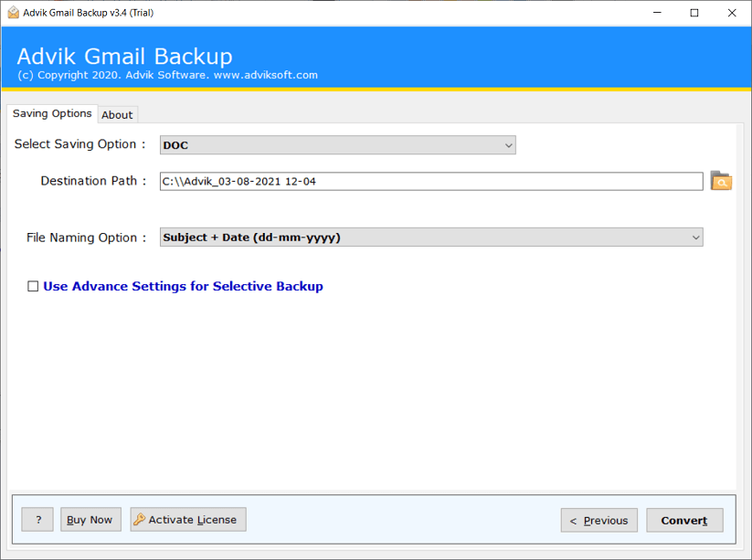Click into the Destination Path field
Screen dimensions: 752x560
coord(431,181)
